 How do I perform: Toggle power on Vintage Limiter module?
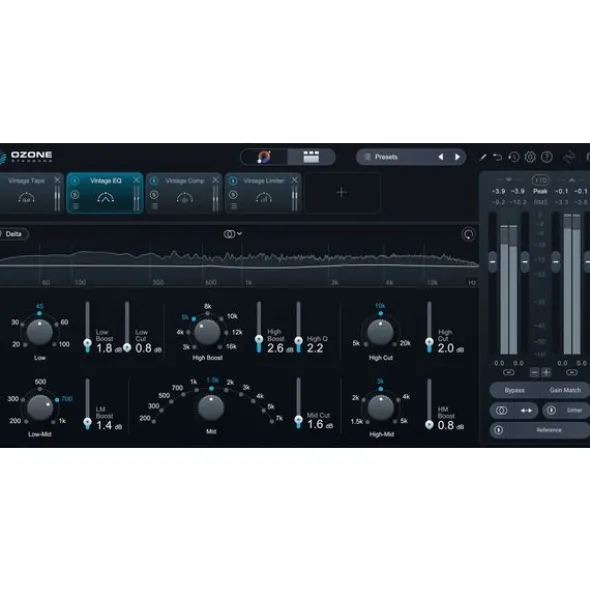tap(233, 181)
